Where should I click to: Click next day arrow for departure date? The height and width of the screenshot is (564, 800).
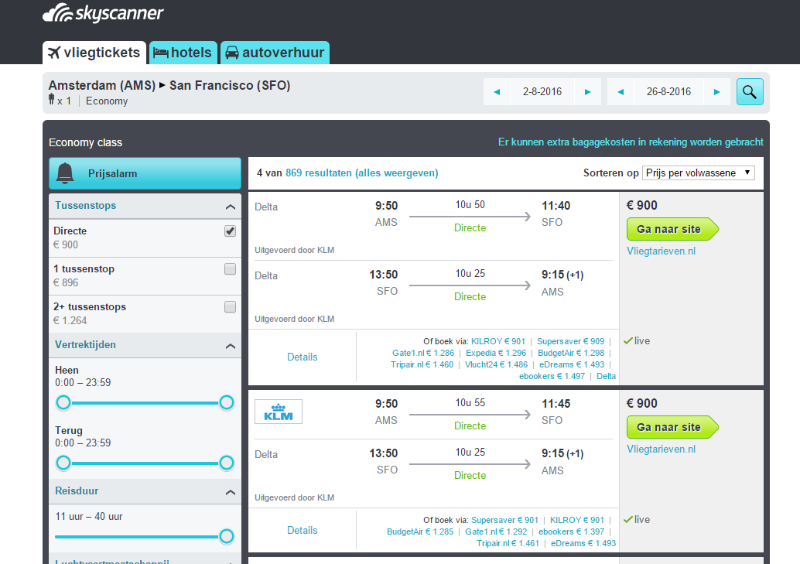click(x=587, y=92)
